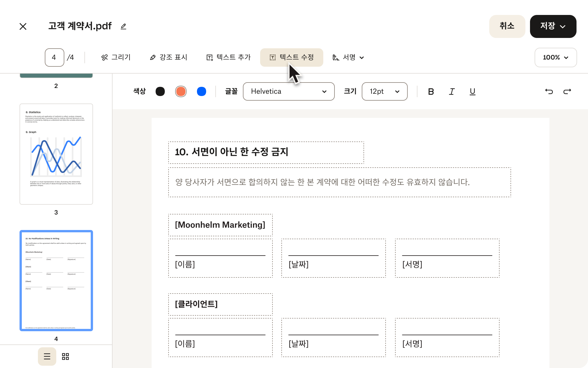Click the redo arrow icon
The height and width of the screenshot is (368, 588).
click(567, 91)
